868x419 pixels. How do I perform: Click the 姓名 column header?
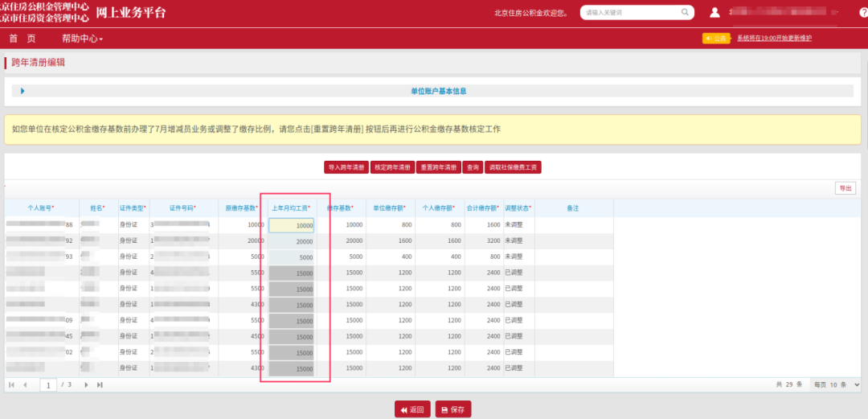coord(98,207)
